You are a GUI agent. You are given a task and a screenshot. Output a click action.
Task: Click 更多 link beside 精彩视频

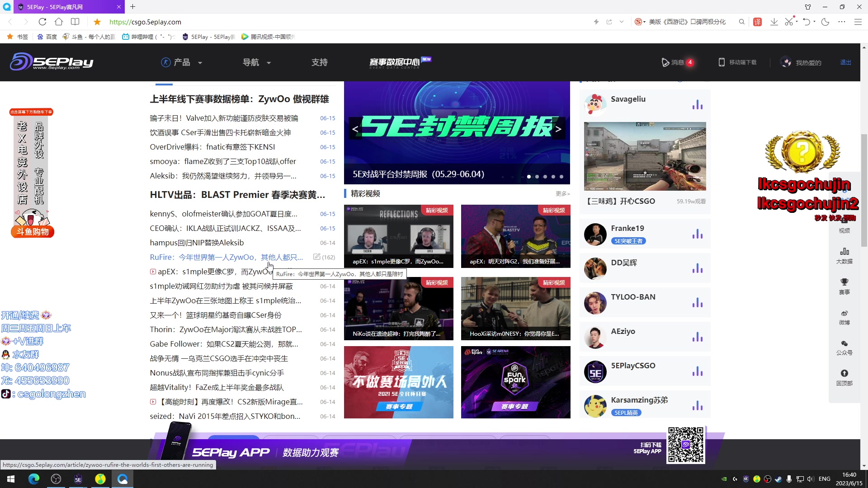[x=562, y=193]
